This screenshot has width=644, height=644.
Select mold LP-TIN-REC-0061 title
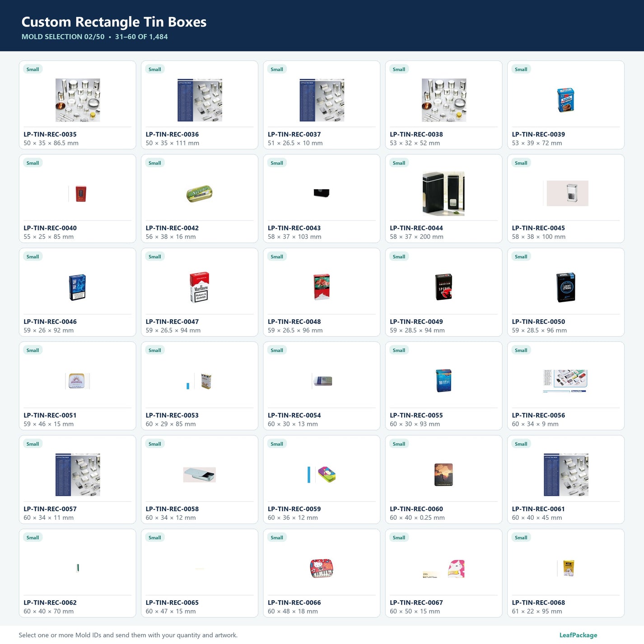pyautogui.click(x=538, y=509)
